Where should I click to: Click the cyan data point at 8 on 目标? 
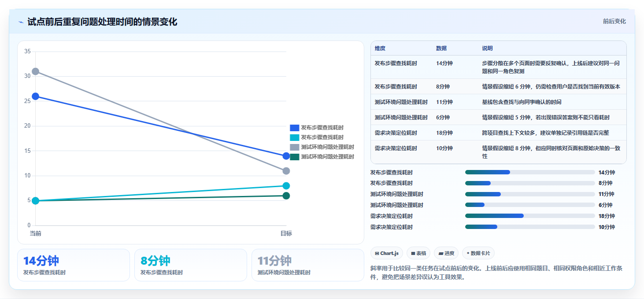tap(286, 186)
